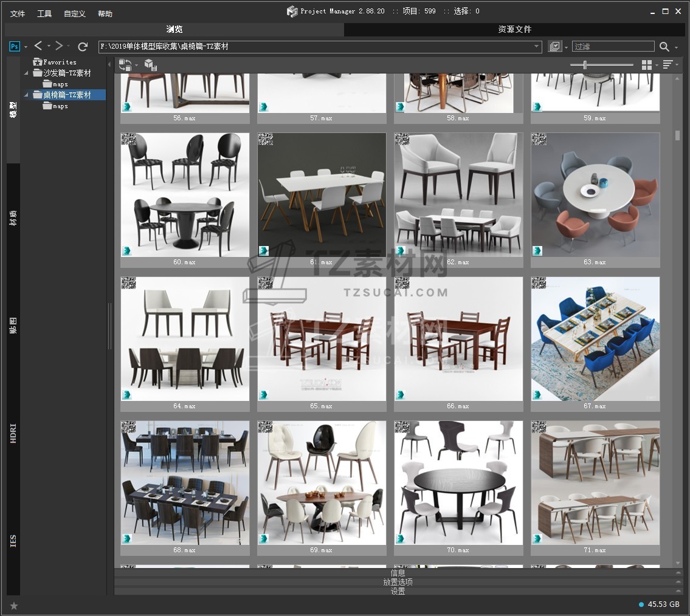Click the Photoshop icon in the toolbar

pyautogui.click(x=15, y=47)
